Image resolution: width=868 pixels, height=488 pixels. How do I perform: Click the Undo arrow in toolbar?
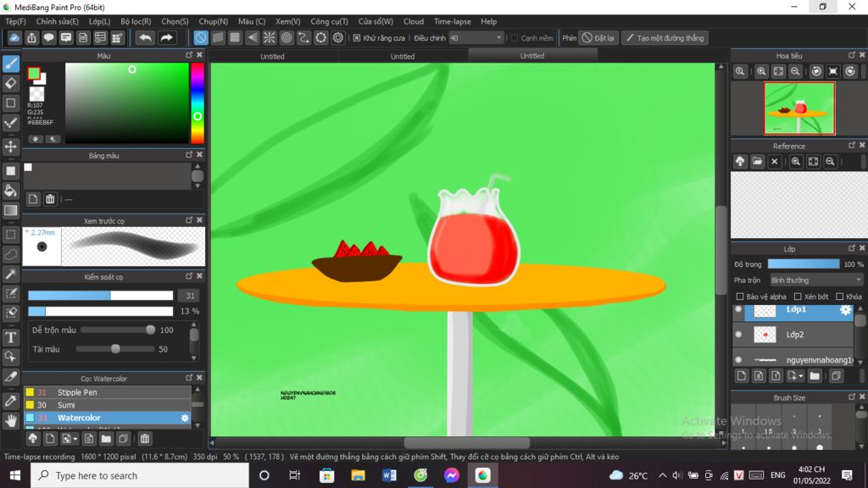click(145, 37)
